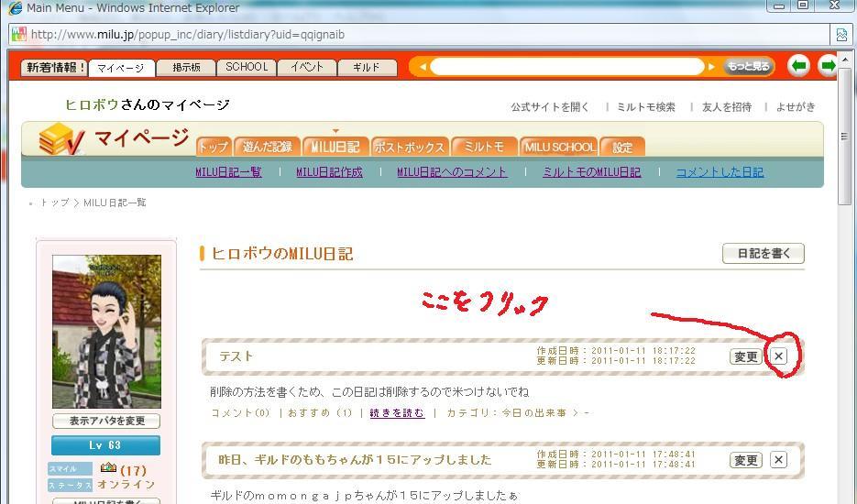Viewport: 857px width, 504px height.
Task: Open the 設定 tab
Action: tap(623, 147)
